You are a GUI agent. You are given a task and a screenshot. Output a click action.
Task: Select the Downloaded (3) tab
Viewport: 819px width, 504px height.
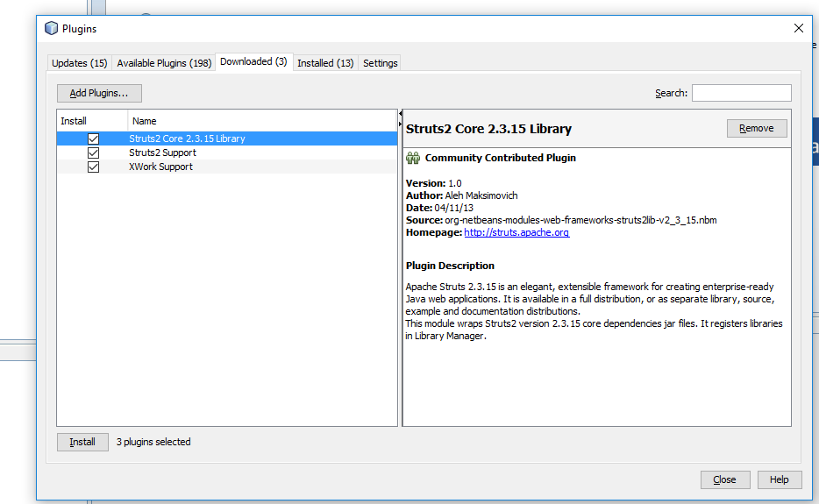point(253,61)
